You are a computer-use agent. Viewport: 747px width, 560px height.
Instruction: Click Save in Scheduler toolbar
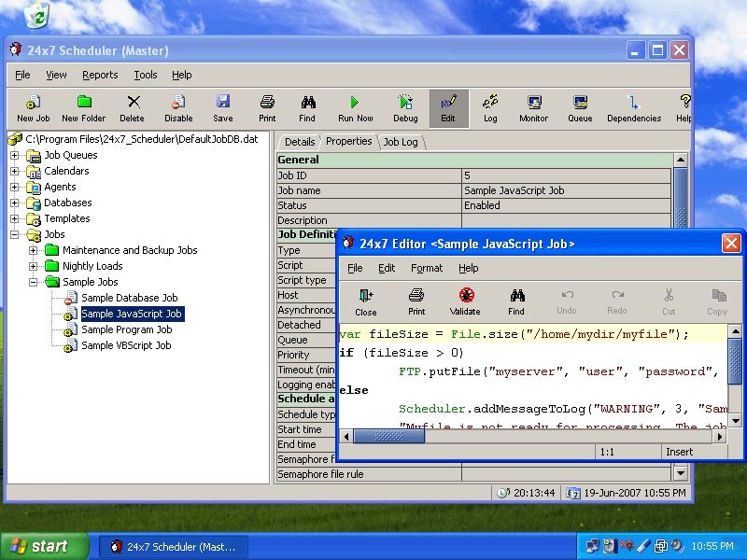(223, 108)
